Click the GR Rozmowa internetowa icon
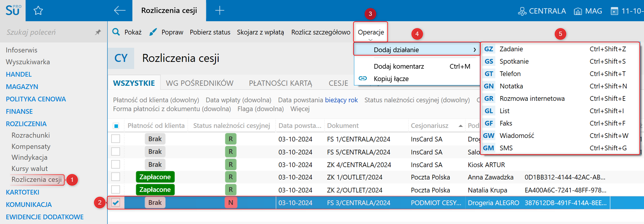This screenshot has height=224, width=644. point(489,98)
